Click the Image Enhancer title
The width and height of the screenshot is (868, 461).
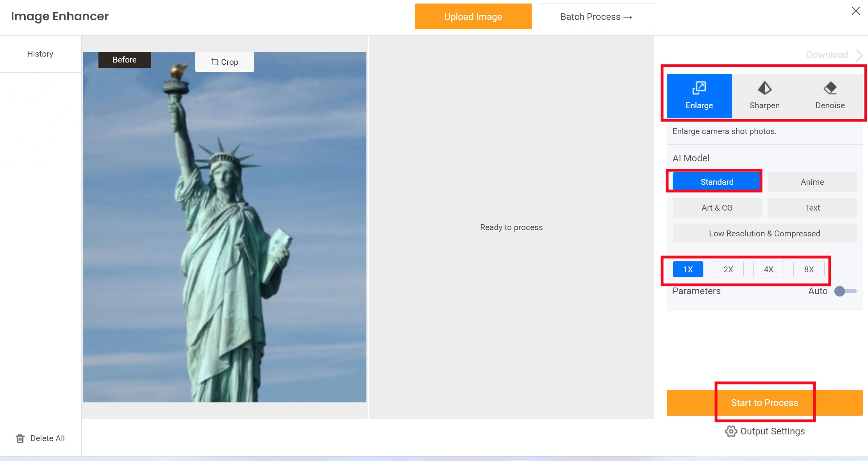tap(60, 16)
